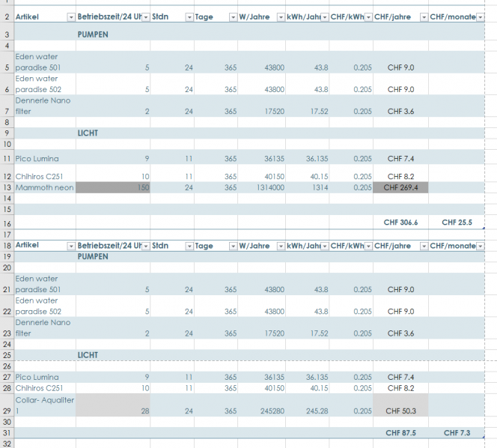Select the 36135 cell in row 27

(x=261, y=377)
